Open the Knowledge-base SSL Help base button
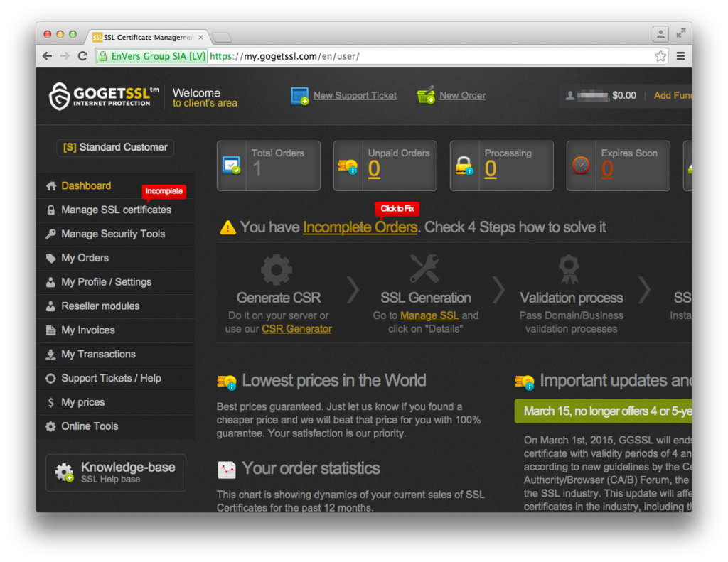 tap(116, 472)
